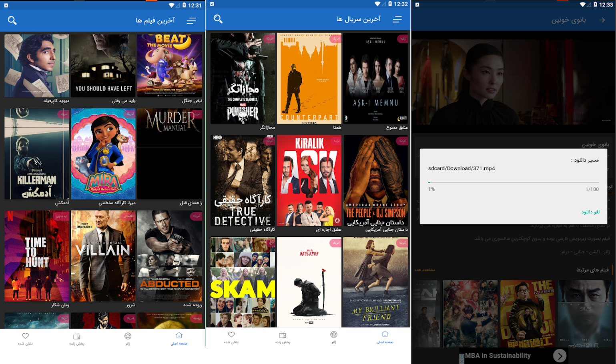Image resolution: width=616 pixels, height=364 pixels.
Task: Select home tab in series screen
Action: click(385, 337)
